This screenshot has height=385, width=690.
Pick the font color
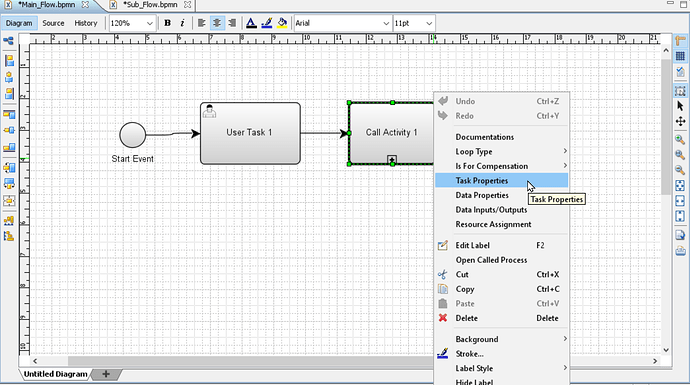[251, 23]
